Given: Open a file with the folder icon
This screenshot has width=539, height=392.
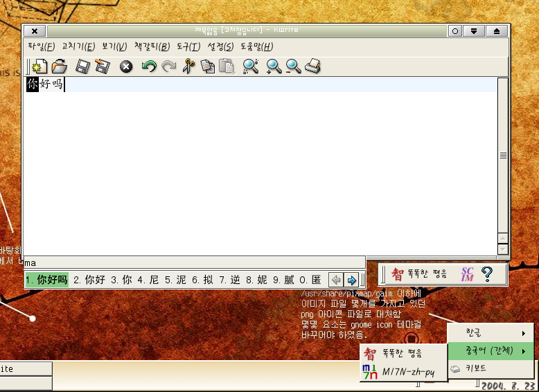Looking at the screenshot, I should 60,66.
